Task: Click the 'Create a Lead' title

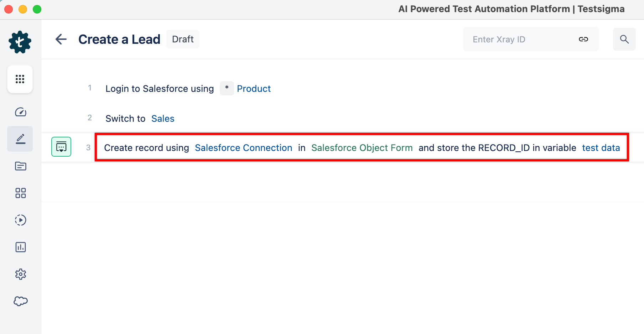Action: [x=119, y=39]
